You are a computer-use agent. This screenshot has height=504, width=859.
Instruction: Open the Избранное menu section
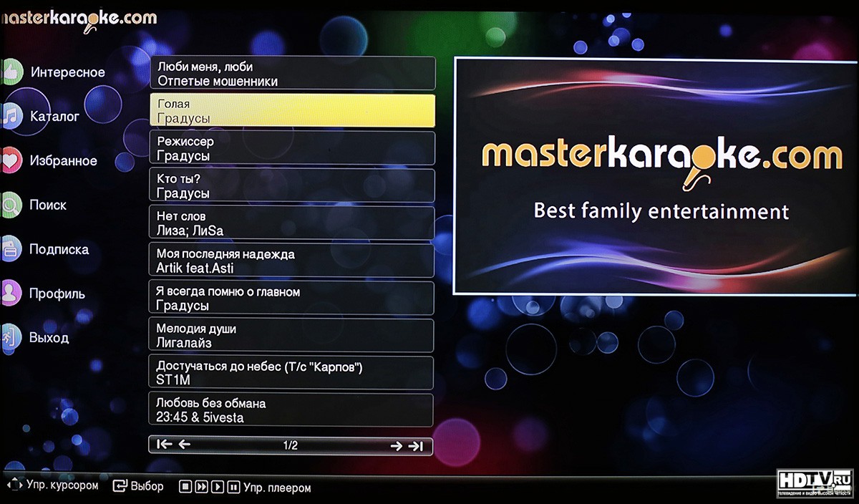(x=63, y=161)
